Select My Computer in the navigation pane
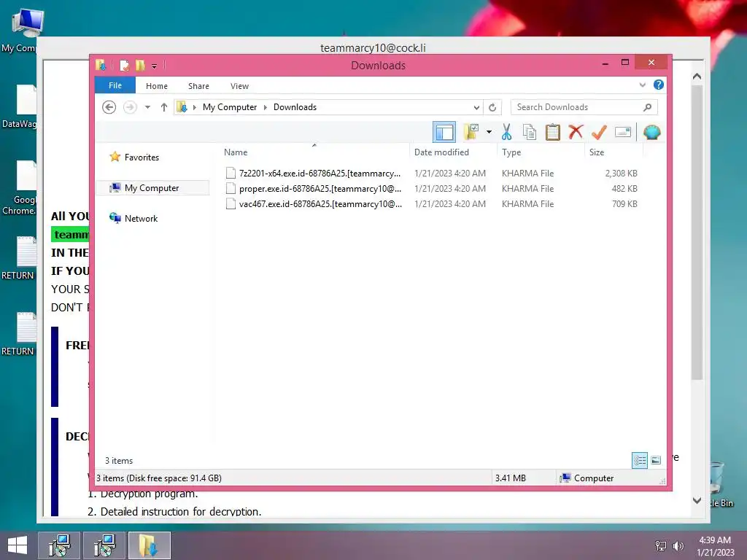The width and height of the screenshot is (747, 560). tap(152, 188)
